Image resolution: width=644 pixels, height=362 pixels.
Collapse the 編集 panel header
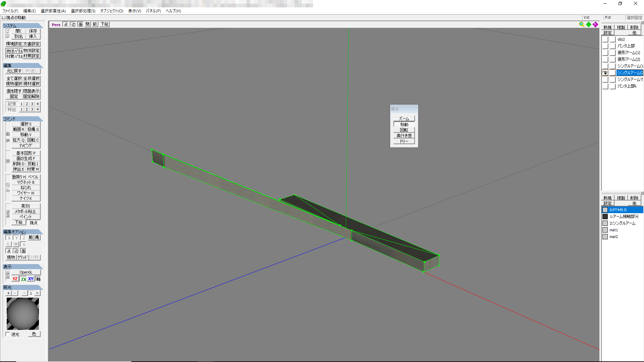click(23, 66)
